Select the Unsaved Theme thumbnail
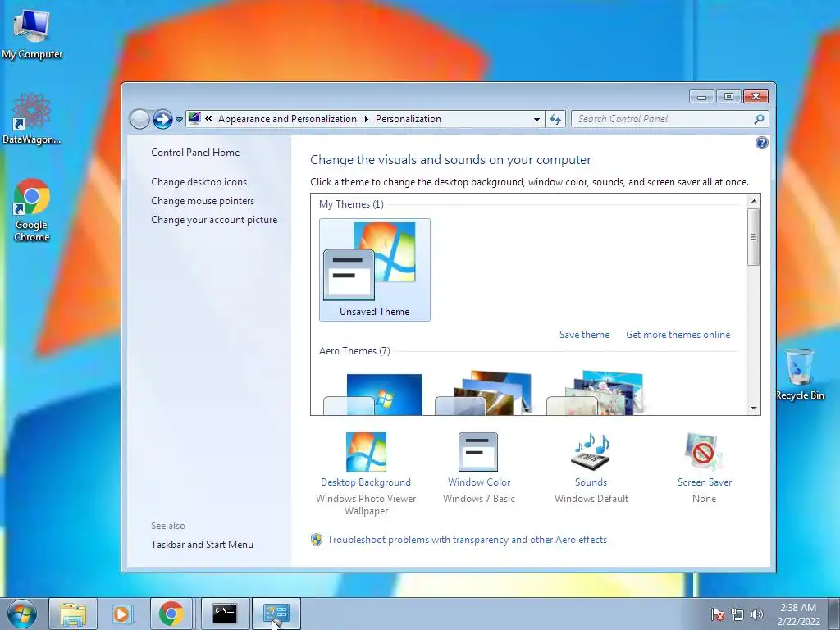 374,269
